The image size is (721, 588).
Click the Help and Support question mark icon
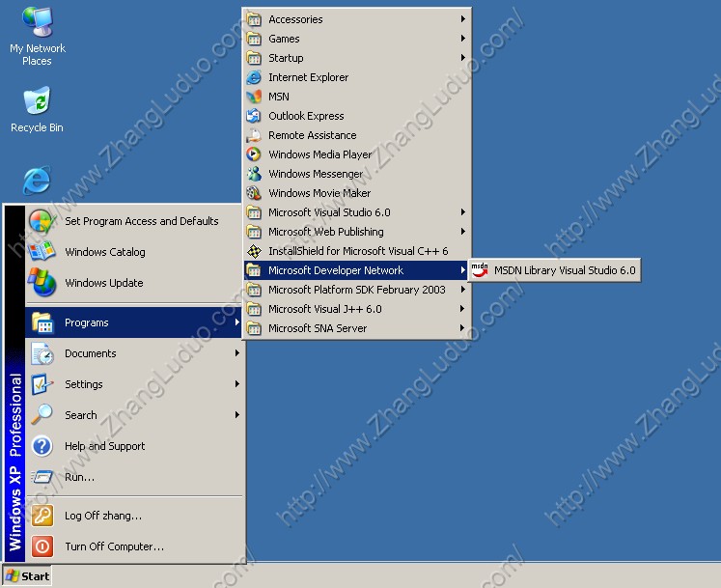42,446
